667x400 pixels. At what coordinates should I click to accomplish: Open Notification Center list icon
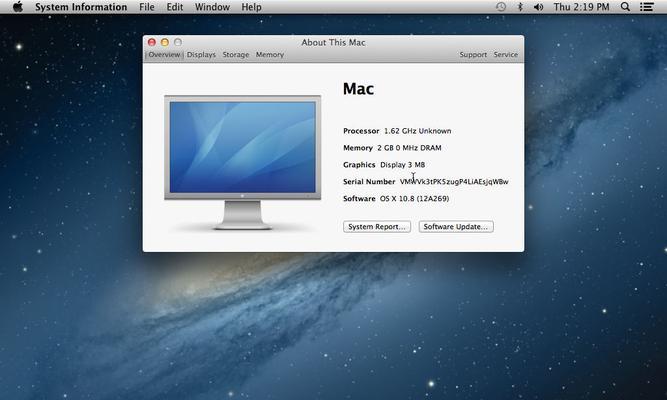tap(647, 7)
